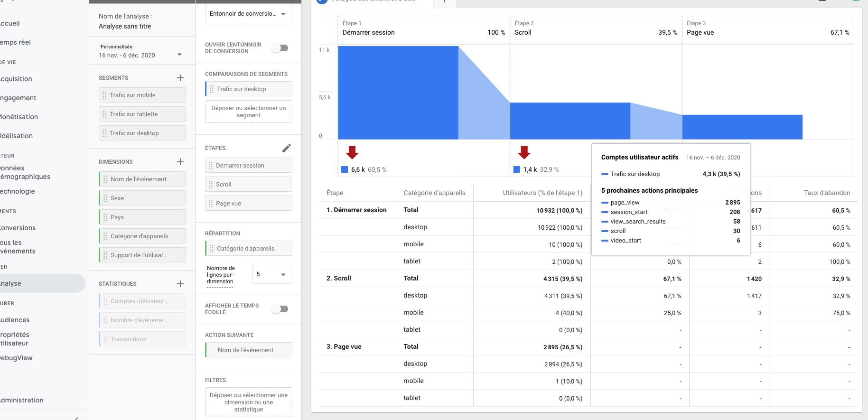868x420 pixels.
Task: Select Support de l'utilisateur dimension chip
Action: 142,255
